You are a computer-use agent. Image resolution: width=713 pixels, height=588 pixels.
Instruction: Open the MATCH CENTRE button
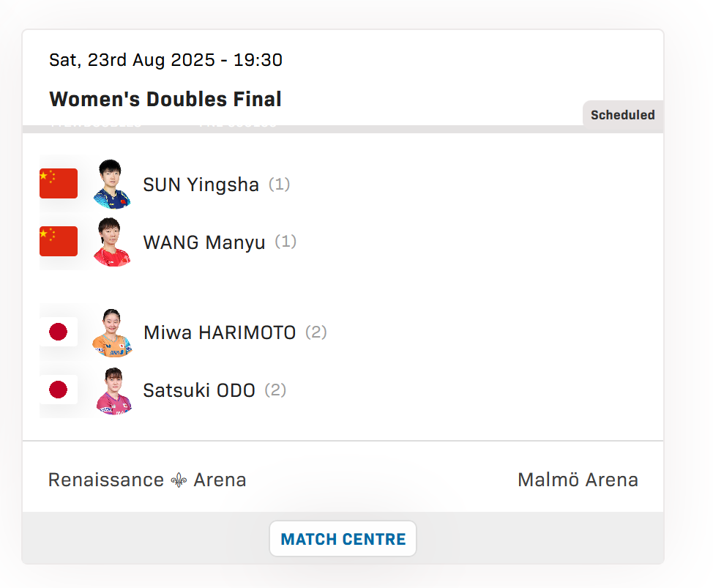pyautogui.click(x=343, y=538)
